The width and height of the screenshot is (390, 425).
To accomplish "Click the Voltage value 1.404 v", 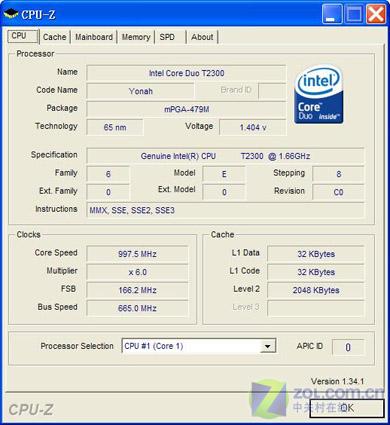I will coord(253,127).
